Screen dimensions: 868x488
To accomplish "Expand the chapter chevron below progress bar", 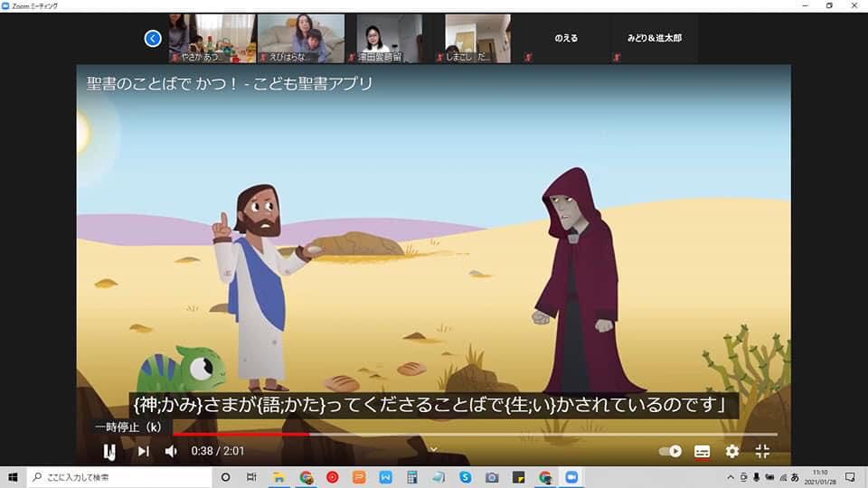I will pos(433,449).
